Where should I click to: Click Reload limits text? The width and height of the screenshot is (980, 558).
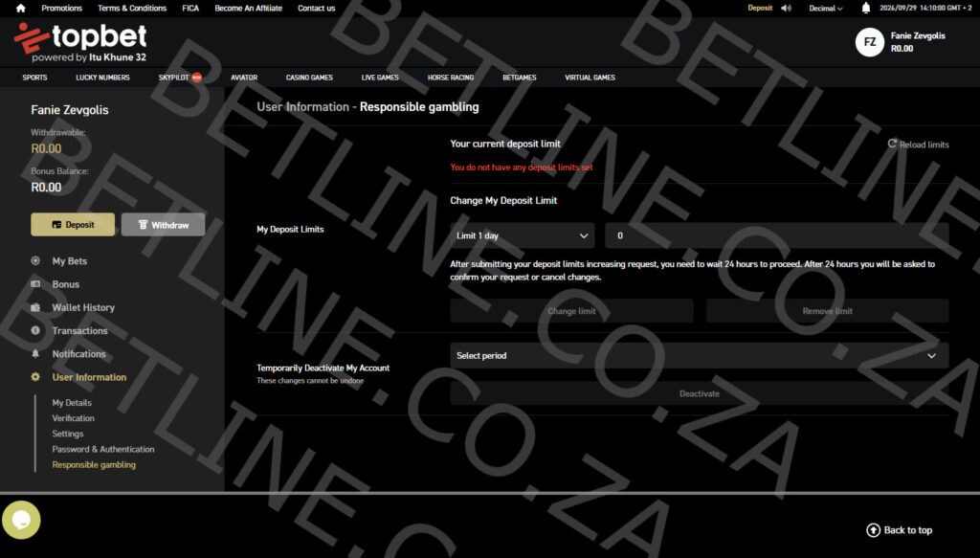[924, 145]
